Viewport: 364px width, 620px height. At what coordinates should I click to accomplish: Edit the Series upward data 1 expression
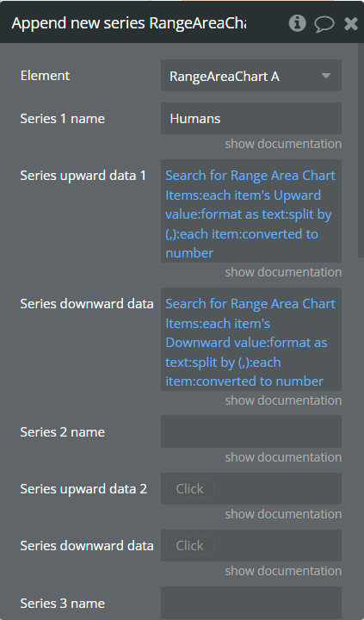click(251, 211)
